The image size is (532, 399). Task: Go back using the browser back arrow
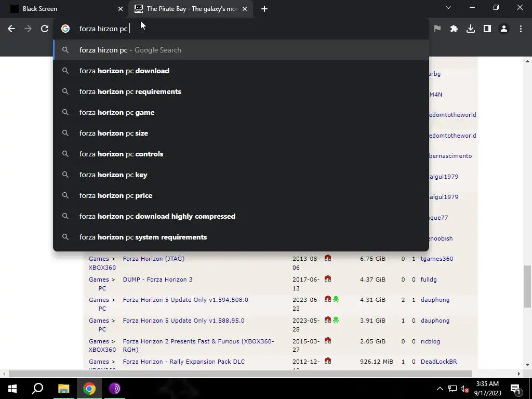(x=11, y=29)
